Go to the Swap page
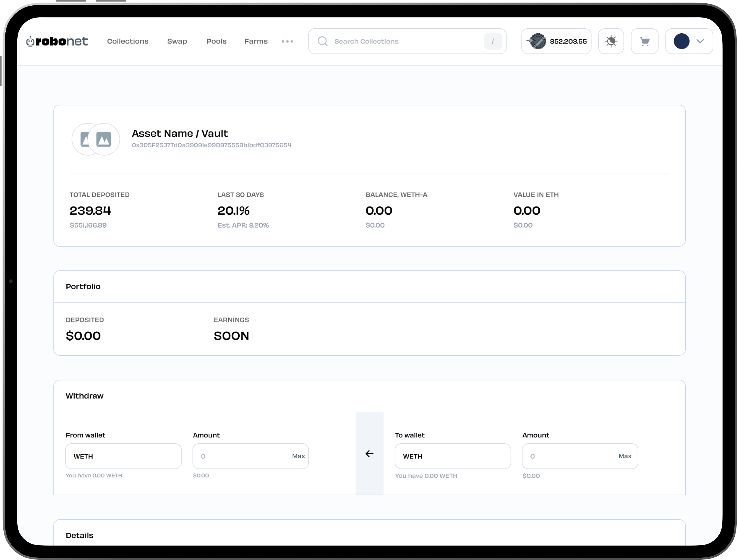The width and height of the screenshot is (737, 560). pos(177,41)
